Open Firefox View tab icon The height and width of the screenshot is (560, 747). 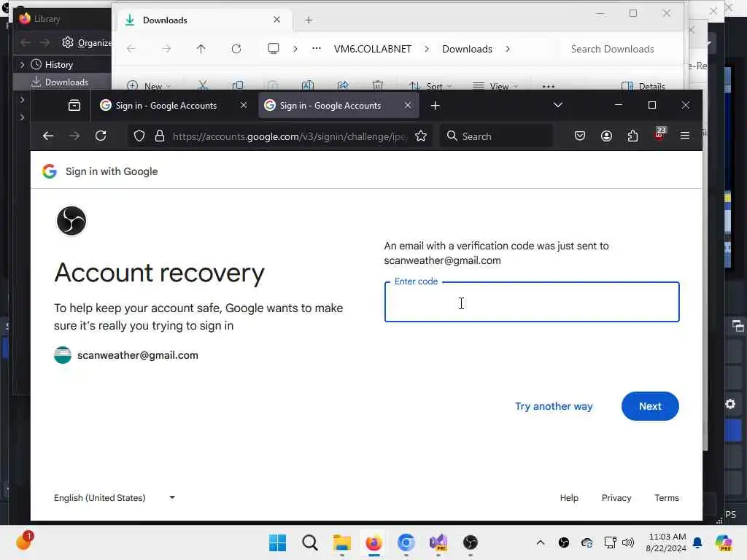[x=74, y=105]
